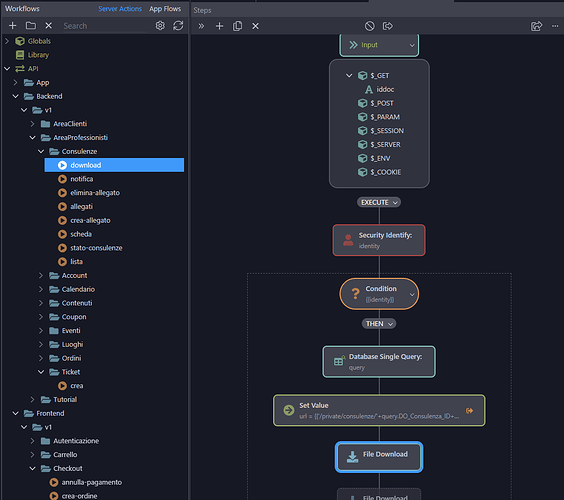The width and height of the screenshot is (564, 500).
Task: Open the THEN branch dropdown
Action: [379, 324]
